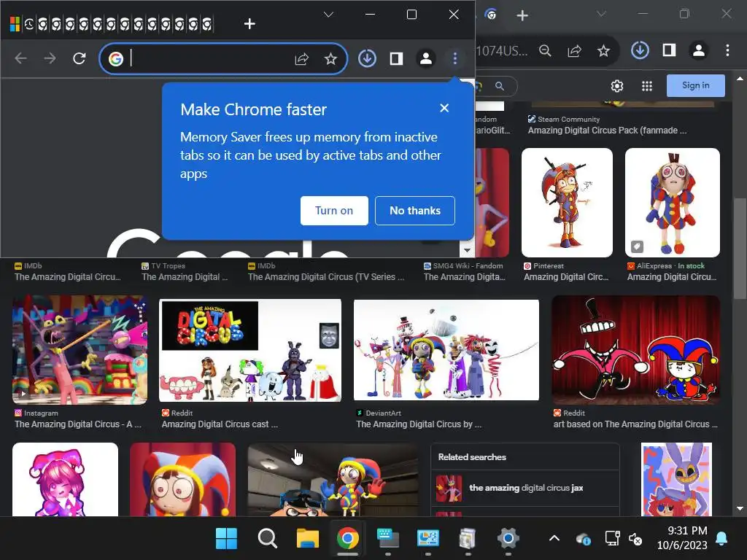The height and width of the screenshot is (560, 747).
Task: Open the three-dot Chrome menu in the front window
Action: [455, 58]
